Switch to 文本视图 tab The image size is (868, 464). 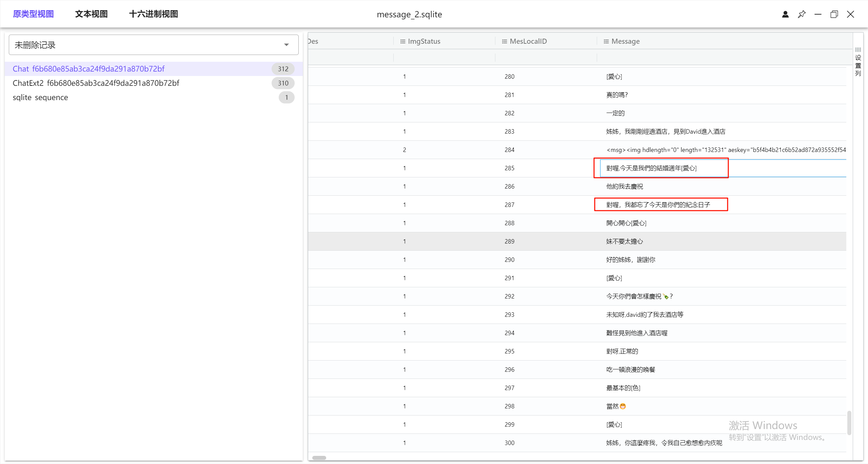tap(91, 14)
